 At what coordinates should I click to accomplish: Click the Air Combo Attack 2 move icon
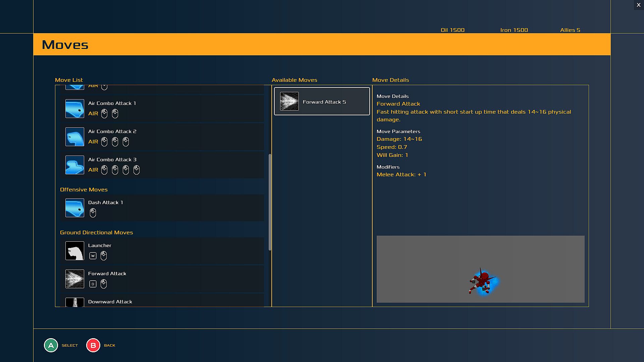point(74,137)
